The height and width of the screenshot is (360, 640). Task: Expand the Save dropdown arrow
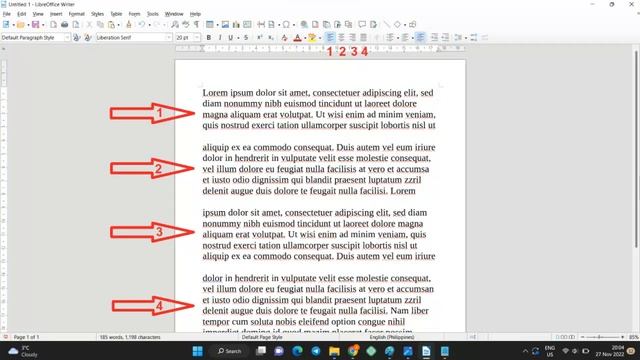point(43,25)
